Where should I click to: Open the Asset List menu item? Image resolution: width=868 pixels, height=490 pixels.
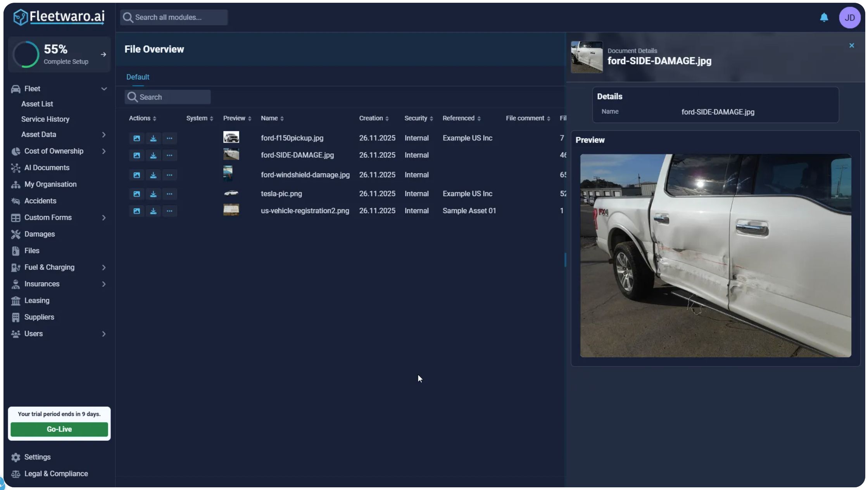point(37,104)
